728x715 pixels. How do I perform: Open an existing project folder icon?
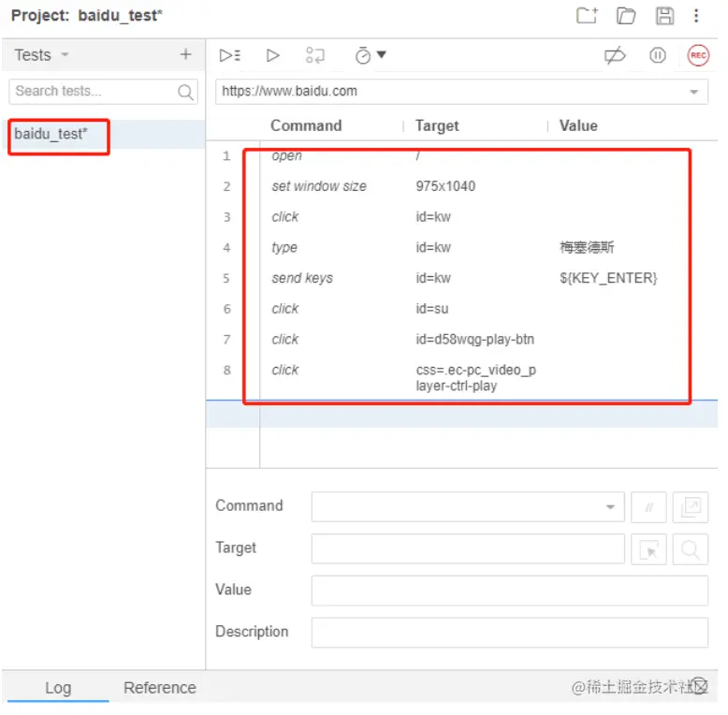point(625,15)
